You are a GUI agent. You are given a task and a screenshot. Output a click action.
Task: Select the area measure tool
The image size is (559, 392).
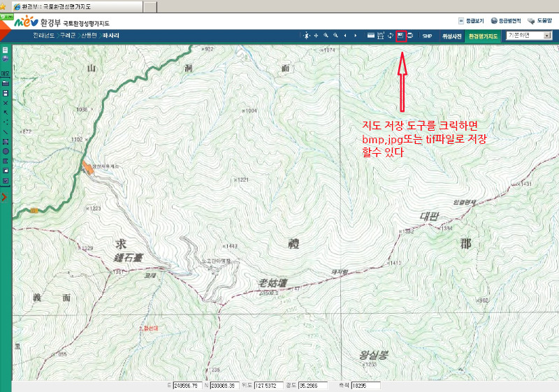381,36
